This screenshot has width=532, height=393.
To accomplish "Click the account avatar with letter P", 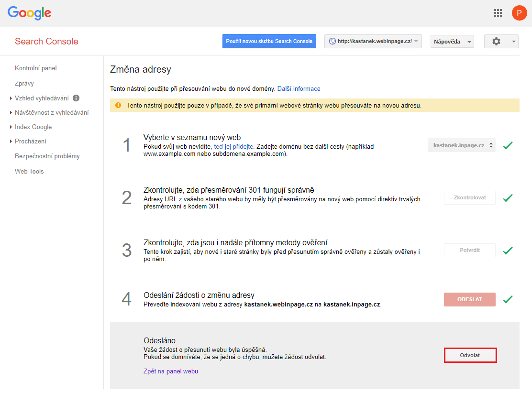I will (519, 13).
